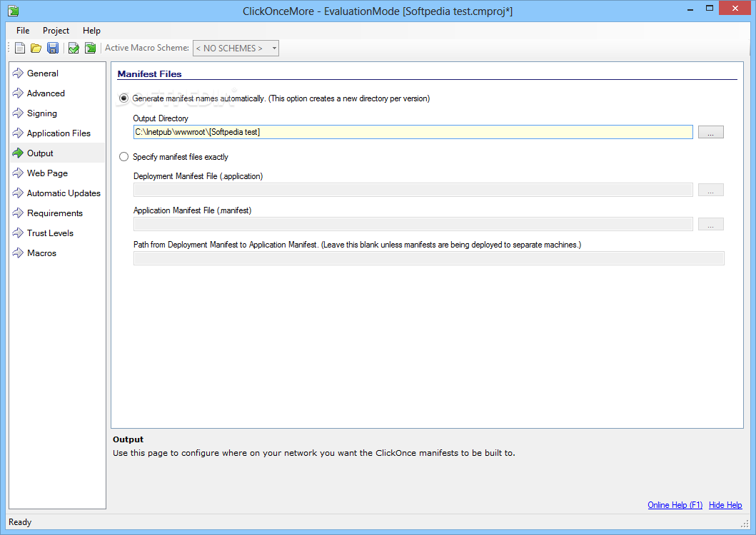Image resolution: width=756 pixels, height=535 pixels.
Task: Click the arrow icon beside Web Page
Action: [x=18, y=173]
